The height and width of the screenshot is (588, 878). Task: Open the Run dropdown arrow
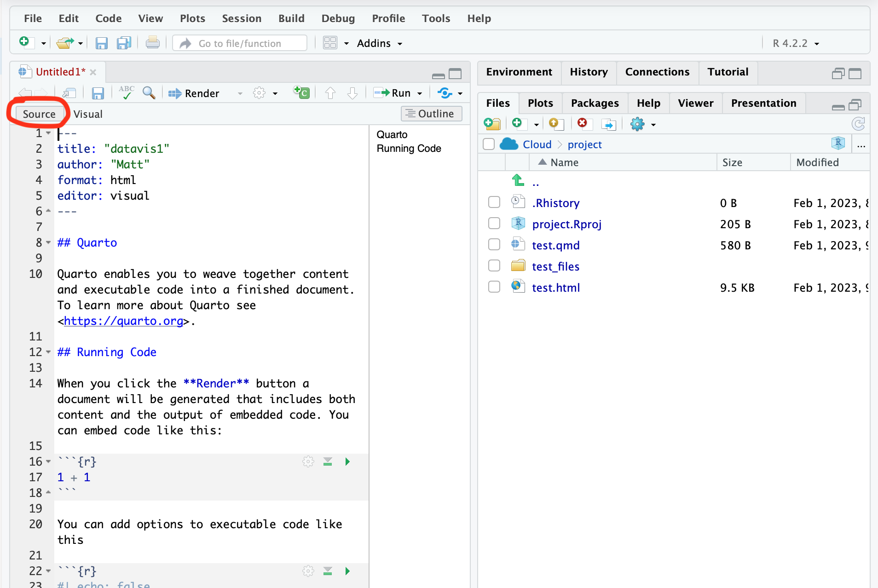(x=420, y=93)
